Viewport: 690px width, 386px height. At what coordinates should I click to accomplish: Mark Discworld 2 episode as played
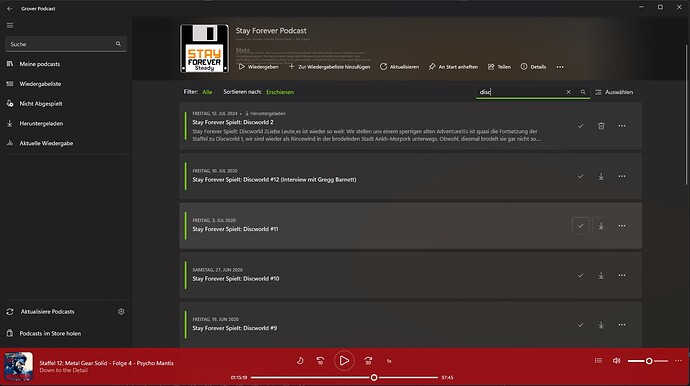coord(580,126)
